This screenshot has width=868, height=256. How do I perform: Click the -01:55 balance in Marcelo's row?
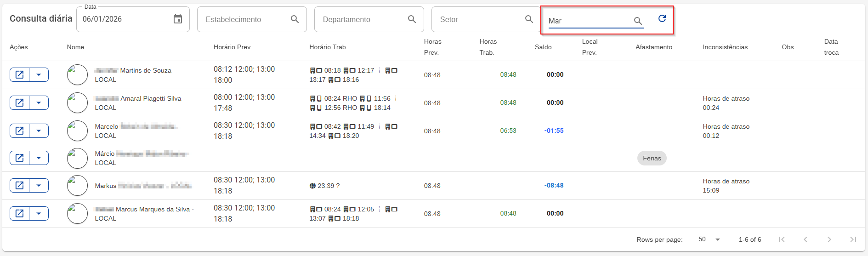tap(554, 131)
